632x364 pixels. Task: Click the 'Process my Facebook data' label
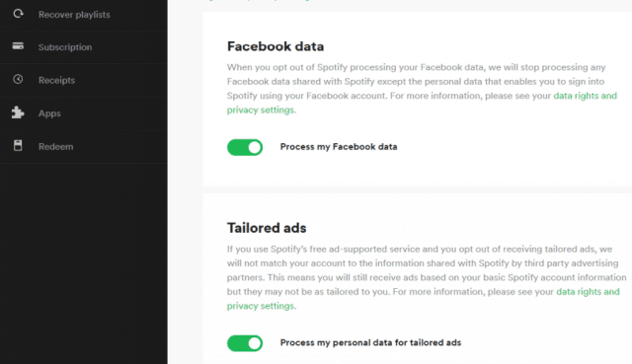click(339, 147)
